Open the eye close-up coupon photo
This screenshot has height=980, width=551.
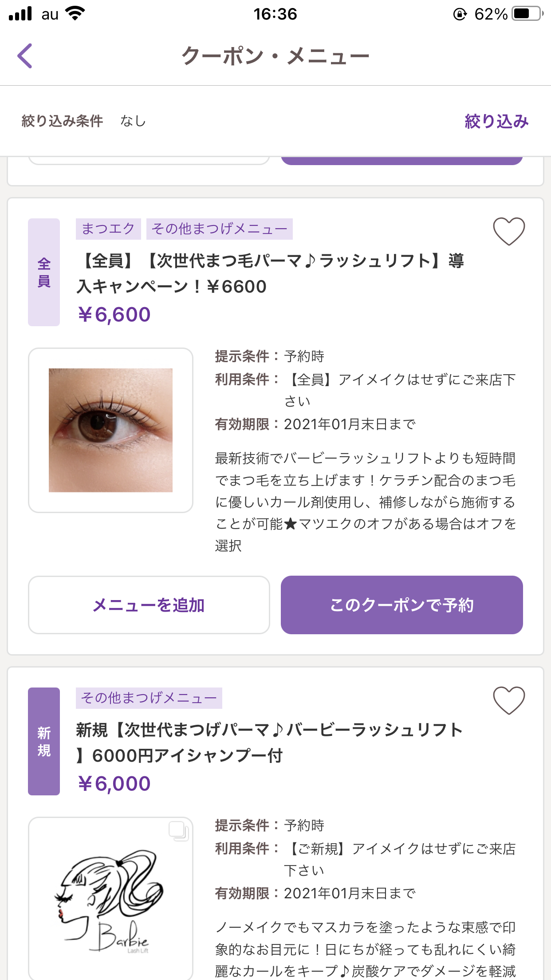[x=110, y=430]
